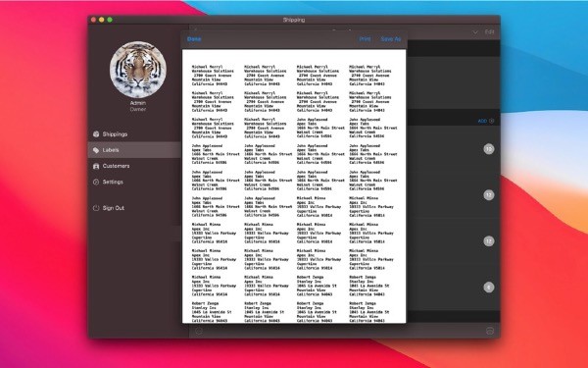The width and height of the screenshot is (588, 368).
Task: Print the label sheet
Action: 365,39
